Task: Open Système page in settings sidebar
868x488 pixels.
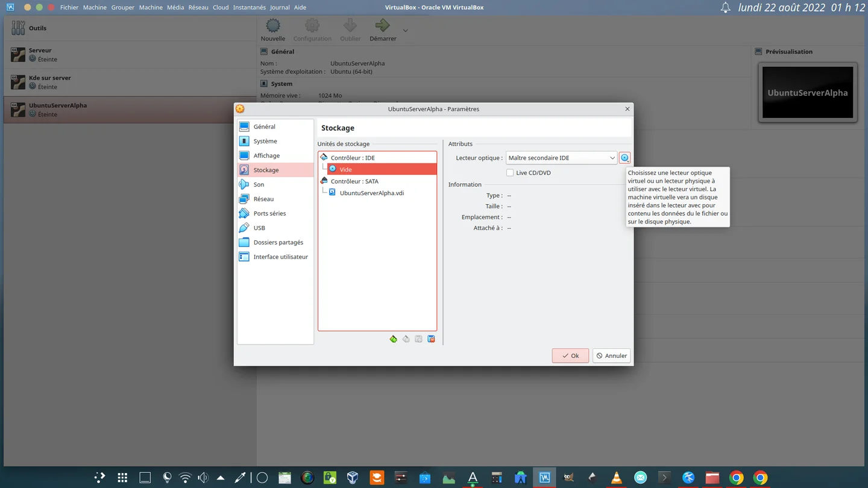Action: pos(275,141)
